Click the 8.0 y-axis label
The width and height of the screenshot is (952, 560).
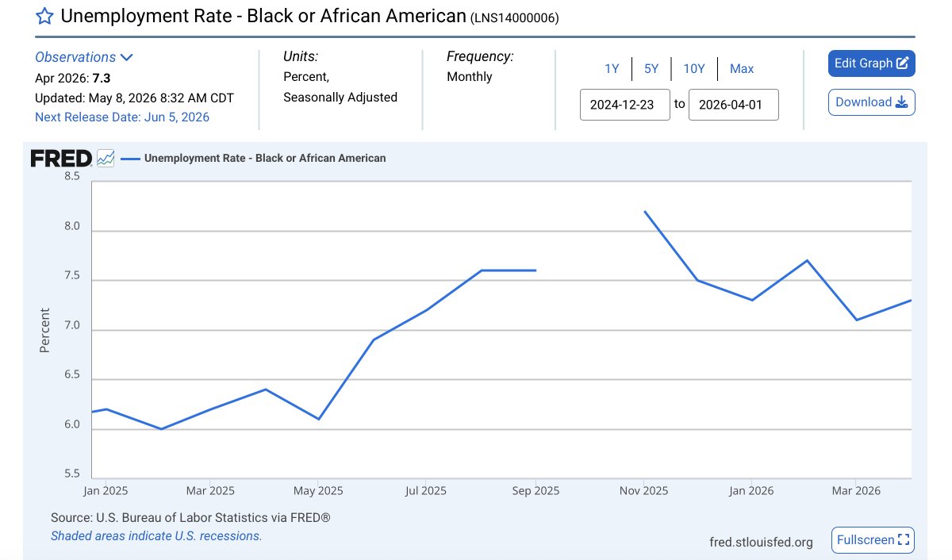click(72, 226)
